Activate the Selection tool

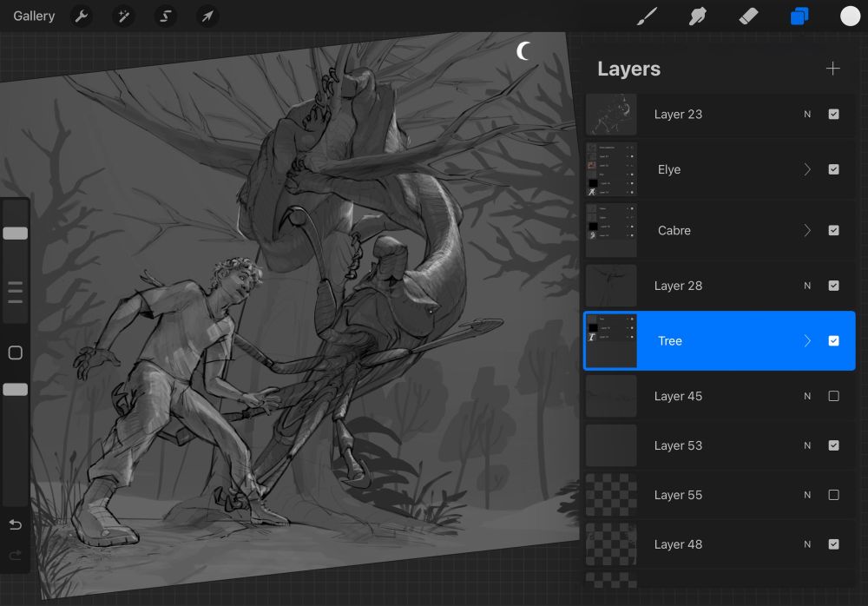(x=165, y=16)
